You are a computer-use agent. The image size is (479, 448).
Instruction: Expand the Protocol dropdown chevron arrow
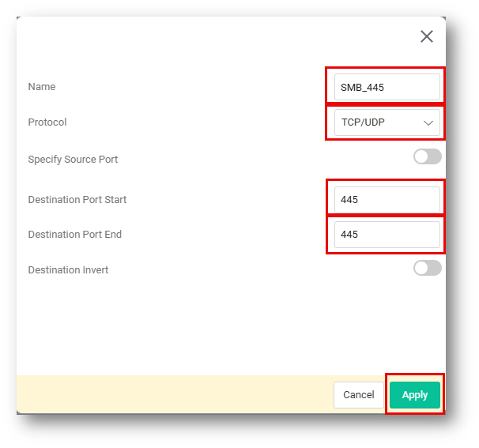pos(429,123)
